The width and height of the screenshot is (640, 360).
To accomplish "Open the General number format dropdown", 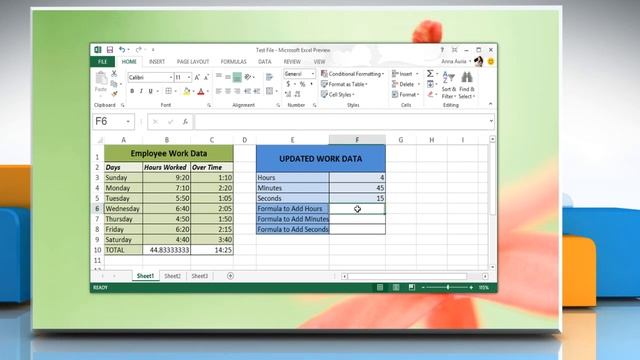I will click(313, 74).
